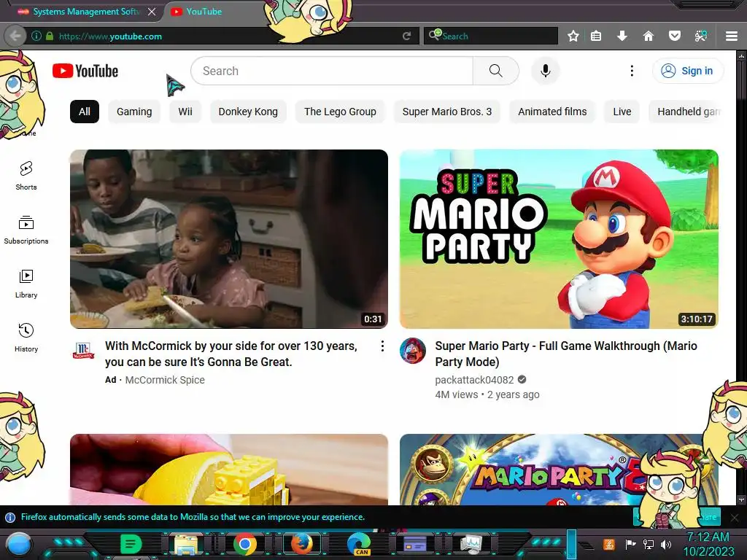Open Shorts from the sidebar
The image size is (747, 560).
(x=26, y=176)
